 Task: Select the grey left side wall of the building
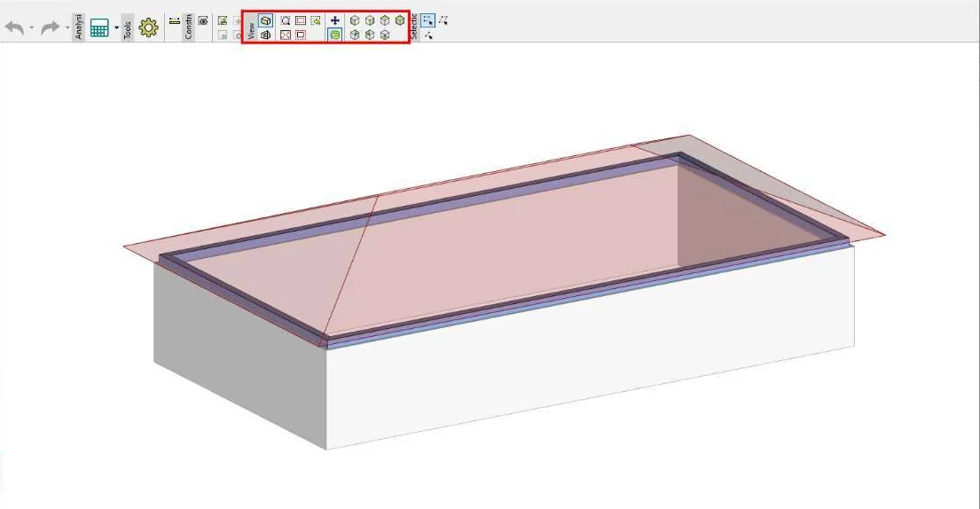240,356
